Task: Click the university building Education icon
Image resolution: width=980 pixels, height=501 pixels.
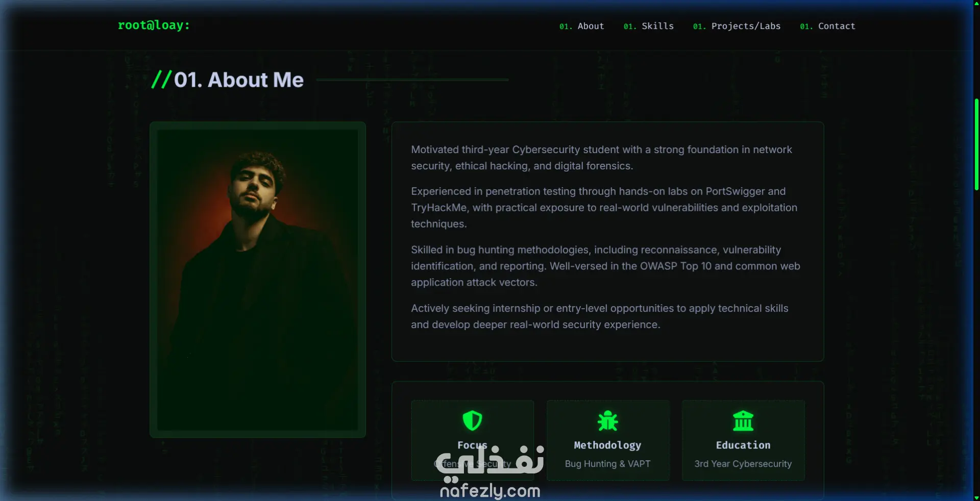Action: pos(743,421)
